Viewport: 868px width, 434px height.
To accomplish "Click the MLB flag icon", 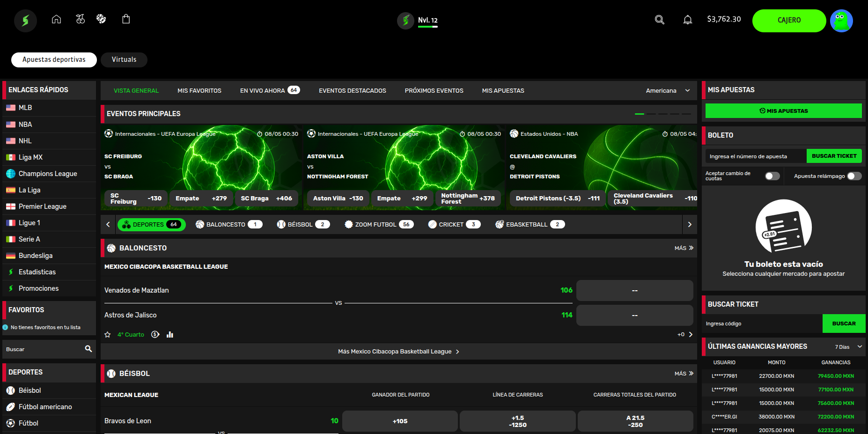I will [x=11, y=108].
